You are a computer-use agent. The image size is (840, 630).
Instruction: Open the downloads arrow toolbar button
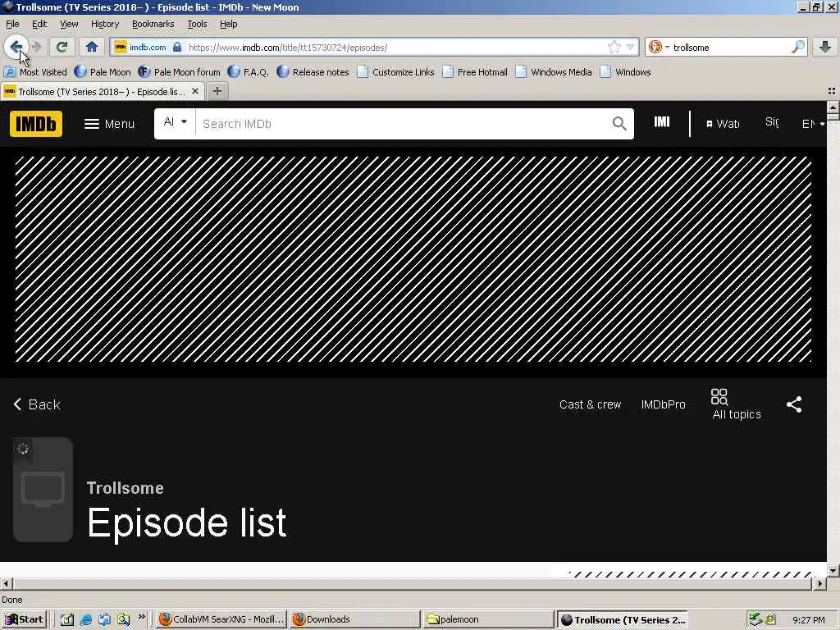[825, 47]
